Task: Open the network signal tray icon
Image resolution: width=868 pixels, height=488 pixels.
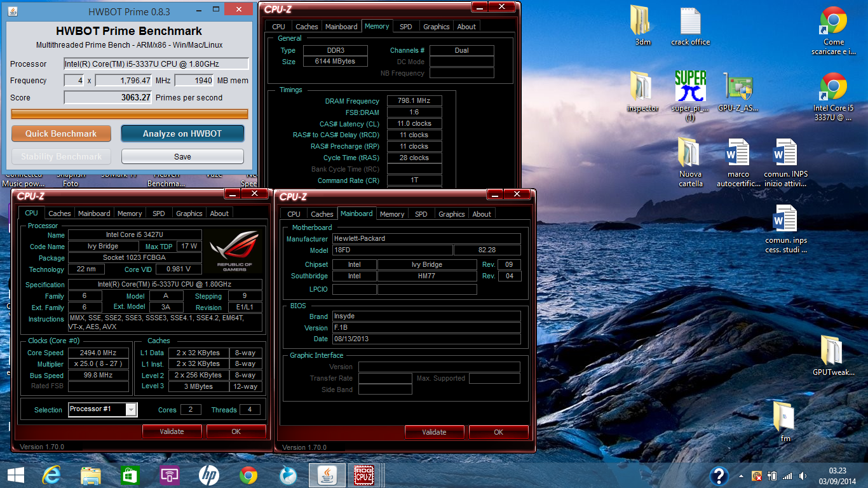Action: (787, 475)
